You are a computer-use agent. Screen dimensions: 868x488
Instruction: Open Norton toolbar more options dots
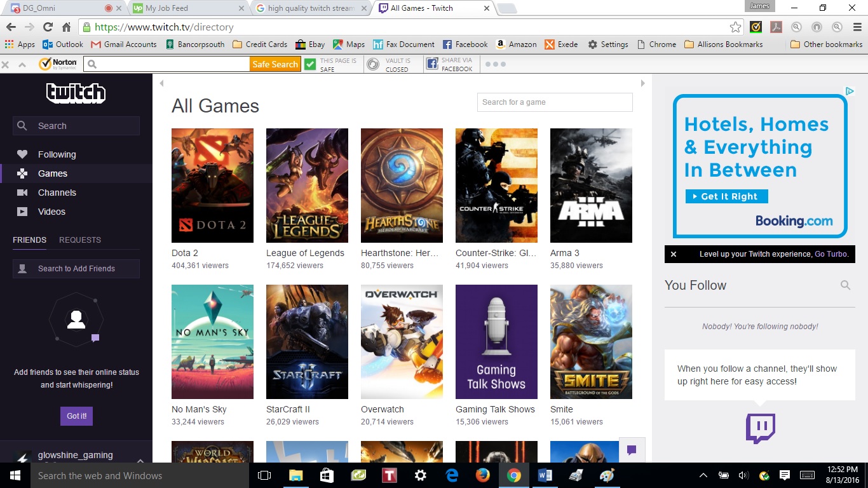coord(495,64)
